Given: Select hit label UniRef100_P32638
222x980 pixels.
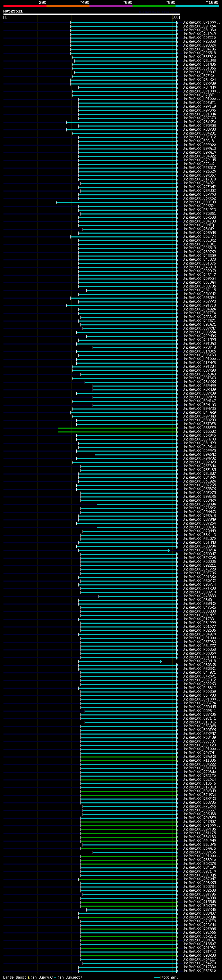Looking at the screenshot, I should point(199,890).
